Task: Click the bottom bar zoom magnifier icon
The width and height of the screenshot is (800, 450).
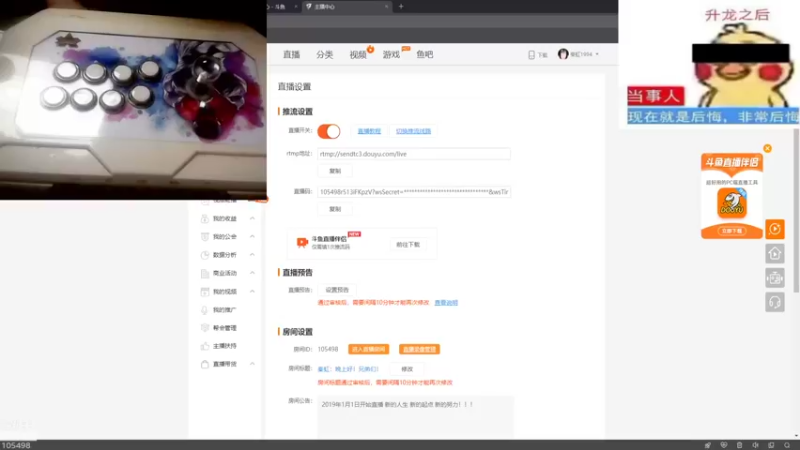Action: click(787, 445)
